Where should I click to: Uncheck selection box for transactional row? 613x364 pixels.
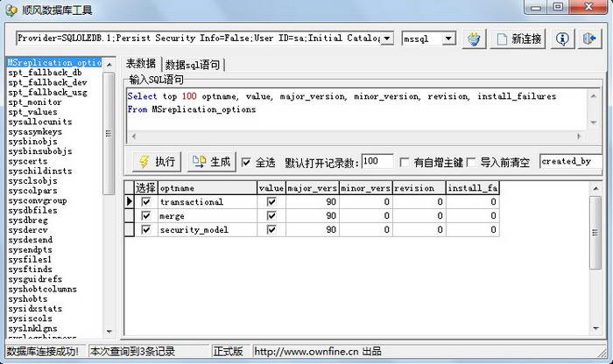tap(146, 202)
